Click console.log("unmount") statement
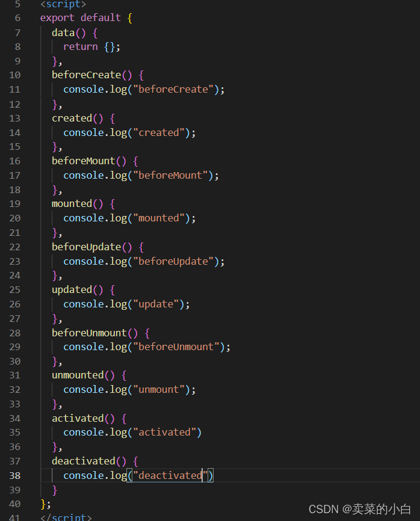 click(129, 389)
